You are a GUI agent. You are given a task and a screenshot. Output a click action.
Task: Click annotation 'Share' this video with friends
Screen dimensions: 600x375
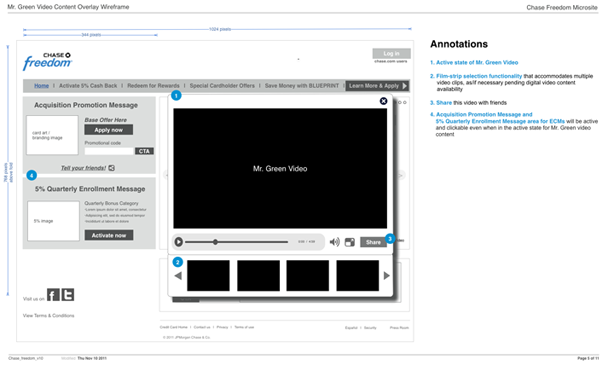(x=444, y=103)
